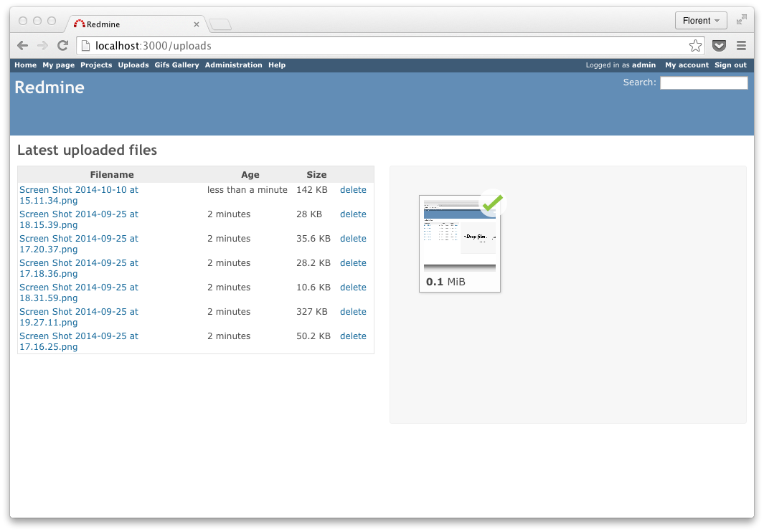The image size is (764, 532).
Task: Click the Redmine header title
Action: click(x=49, y=87)
